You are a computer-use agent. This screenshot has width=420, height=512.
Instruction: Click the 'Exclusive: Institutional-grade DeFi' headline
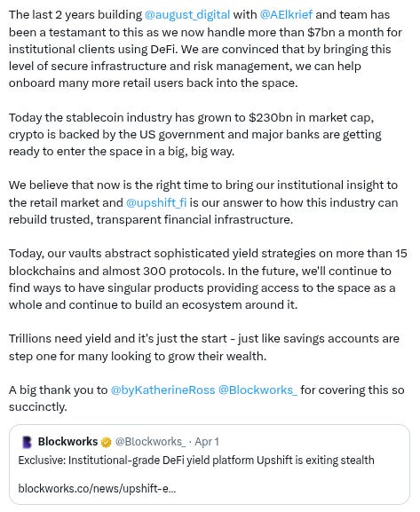point(196,460)
